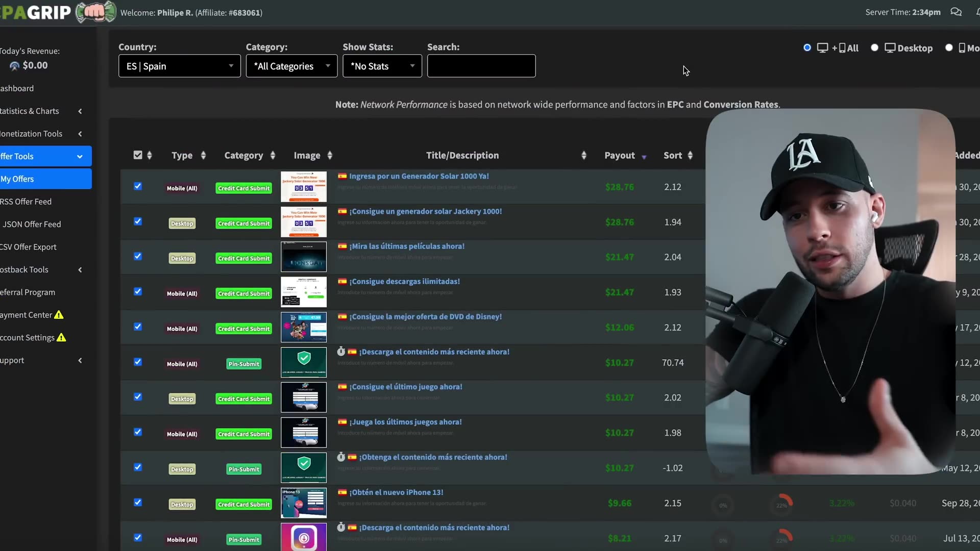Click sort arrows beside select-all checkbox

(x=150, y=155)
